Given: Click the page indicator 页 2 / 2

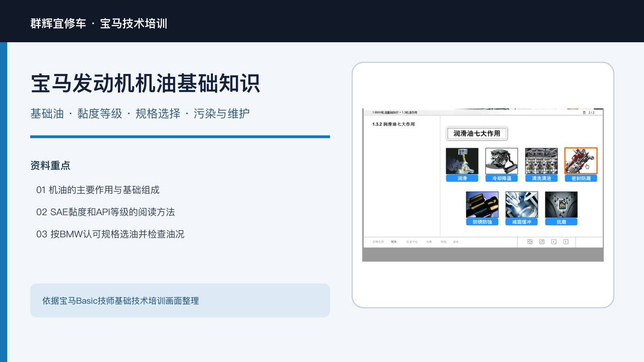Looking at the screenshot, I should coord(588,113).
